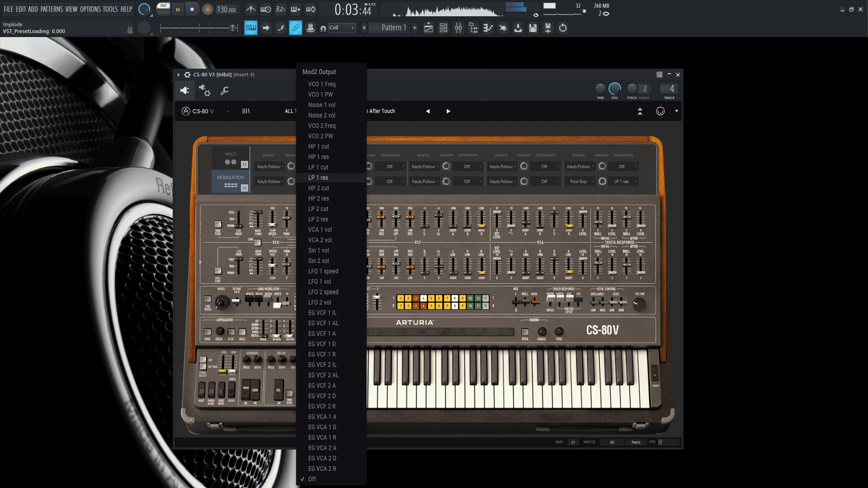The height and width of the screenshot is (488, 868).
Task: Open the browser view icon
Action: (473, 28)
